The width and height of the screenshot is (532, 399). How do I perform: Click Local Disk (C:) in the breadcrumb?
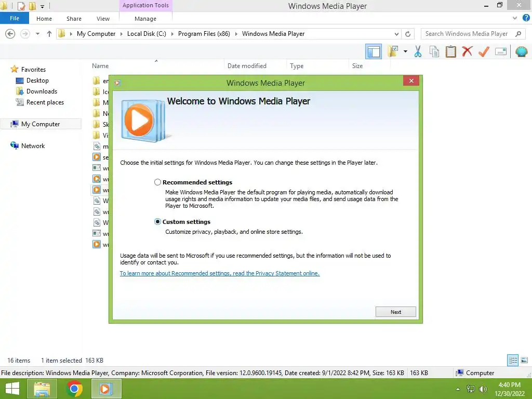point(147,34)
